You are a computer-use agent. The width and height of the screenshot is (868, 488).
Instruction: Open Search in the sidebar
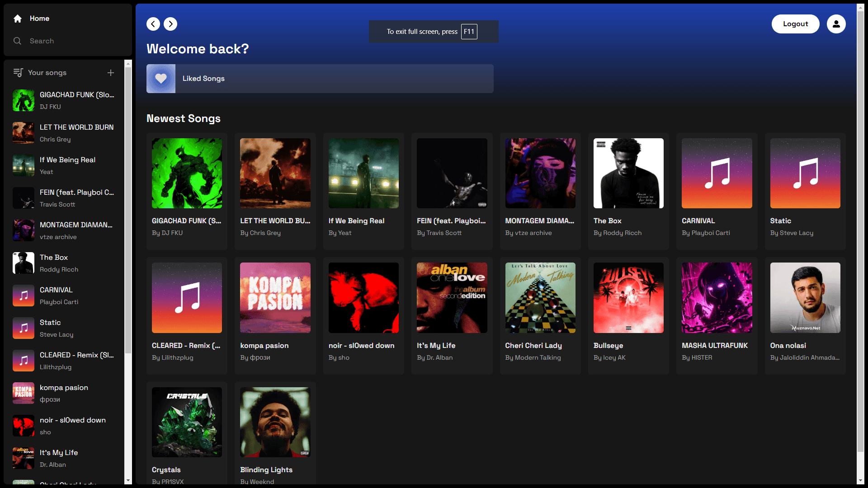[68, 41]
